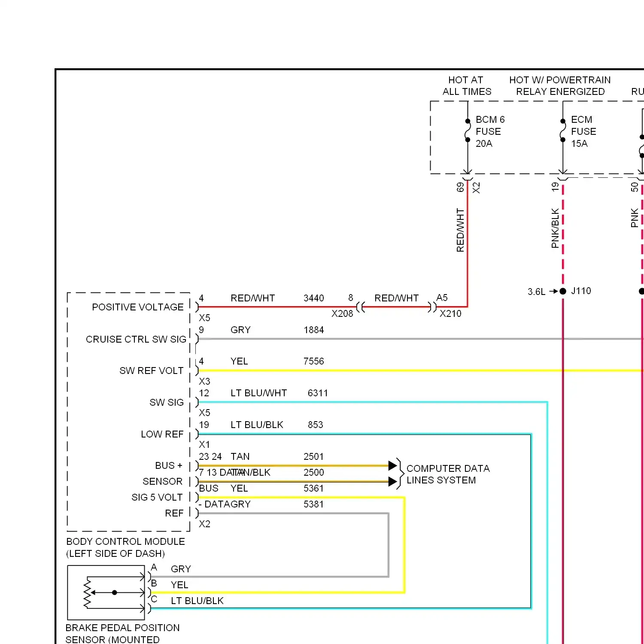Click the BRAKE PEDAL POSITION SENSOR caption
644x644 pixels.
(122, 634)
